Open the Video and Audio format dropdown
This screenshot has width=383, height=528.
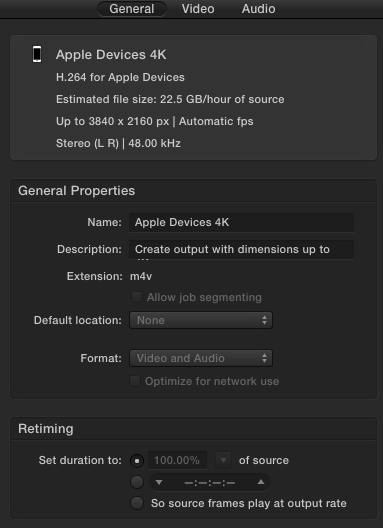pyautogui.click(x=201, y=358)
